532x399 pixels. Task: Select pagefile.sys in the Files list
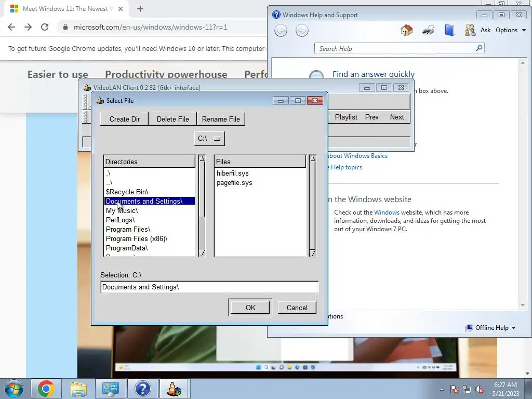pos(260,182)
